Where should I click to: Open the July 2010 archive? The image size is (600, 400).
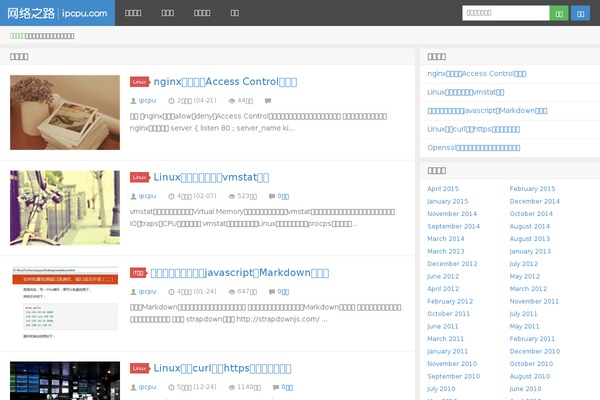pyautogui.click(x=441, y=389)
